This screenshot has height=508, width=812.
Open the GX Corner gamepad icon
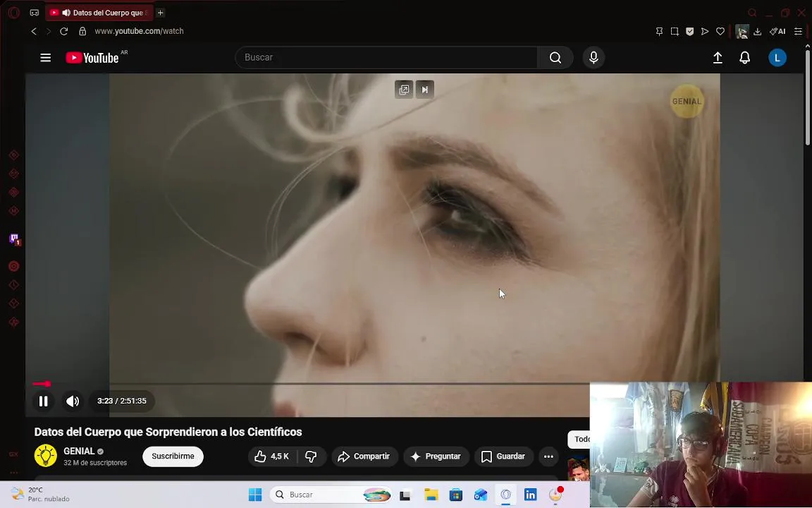[34, 13]
